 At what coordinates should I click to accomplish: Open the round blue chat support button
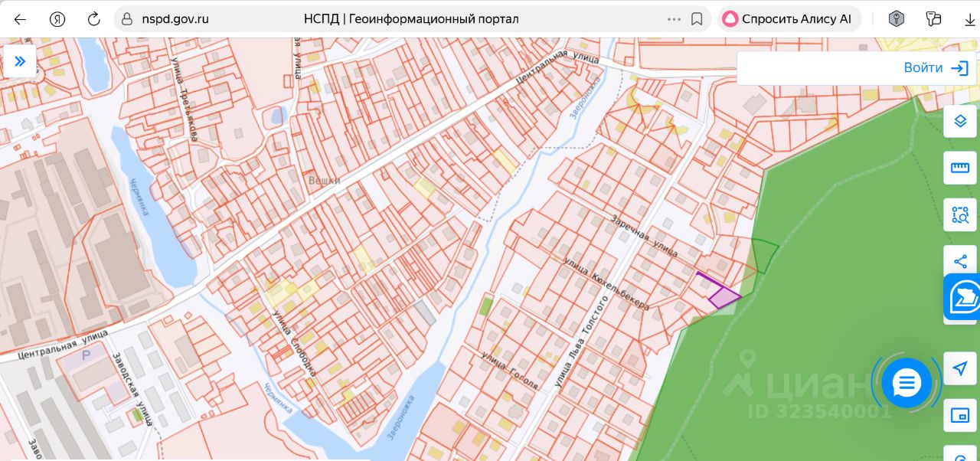click(906, 382)
